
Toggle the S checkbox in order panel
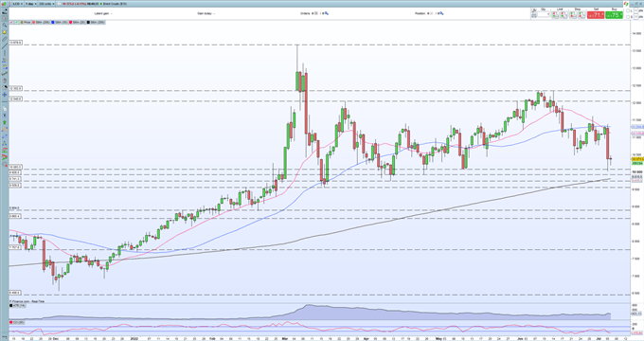(628, 17)
